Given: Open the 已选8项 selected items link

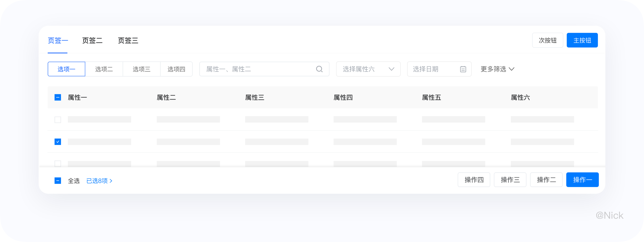Looking at the screenshot, I should (99, 181).
